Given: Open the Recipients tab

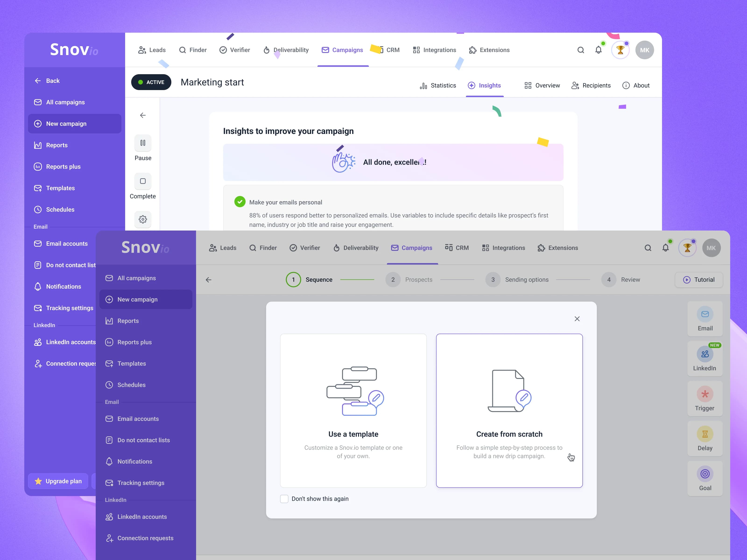Looking at the screenshot, I should click(591, 85).
